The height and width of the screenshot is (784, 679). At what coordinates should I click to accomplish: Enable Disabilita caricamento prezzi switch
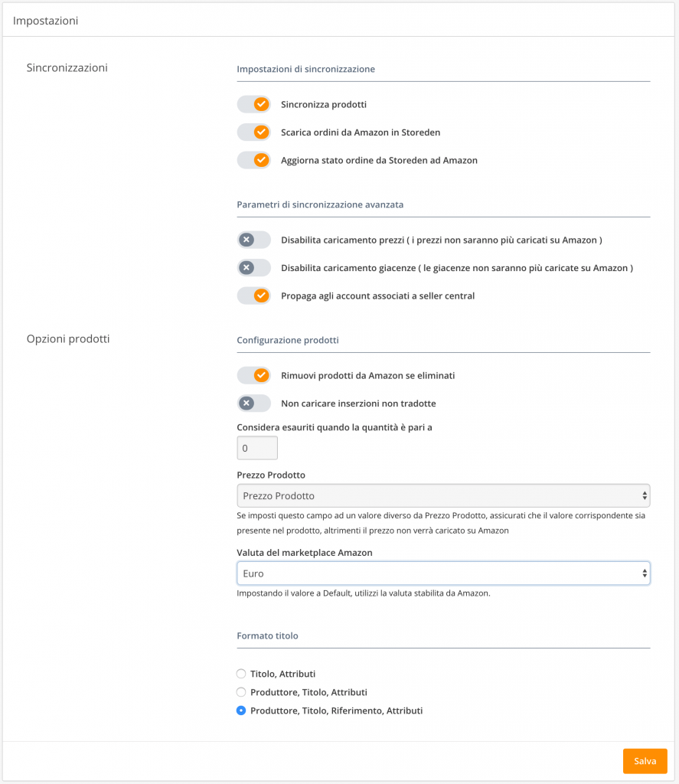[253, 240]
